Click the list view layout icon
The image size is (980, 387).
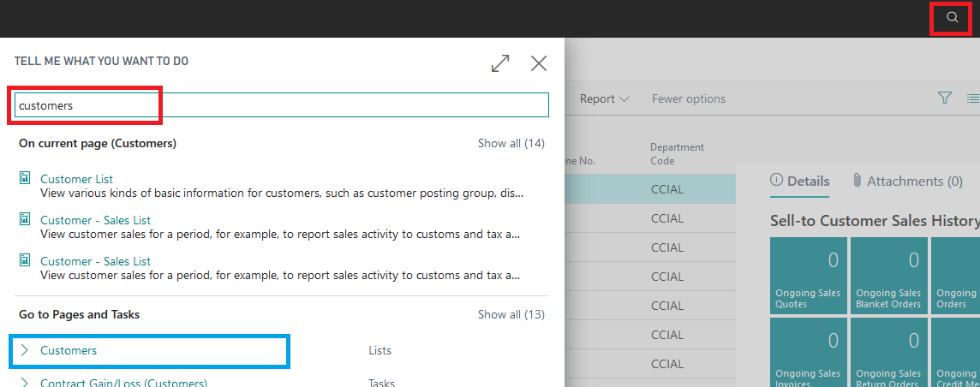click(972, 98)
